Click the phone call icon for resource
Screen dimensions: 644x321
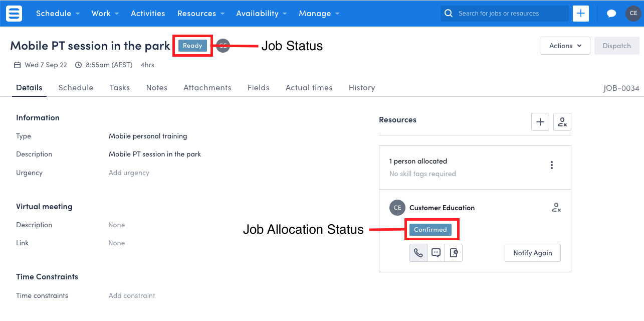418,253
